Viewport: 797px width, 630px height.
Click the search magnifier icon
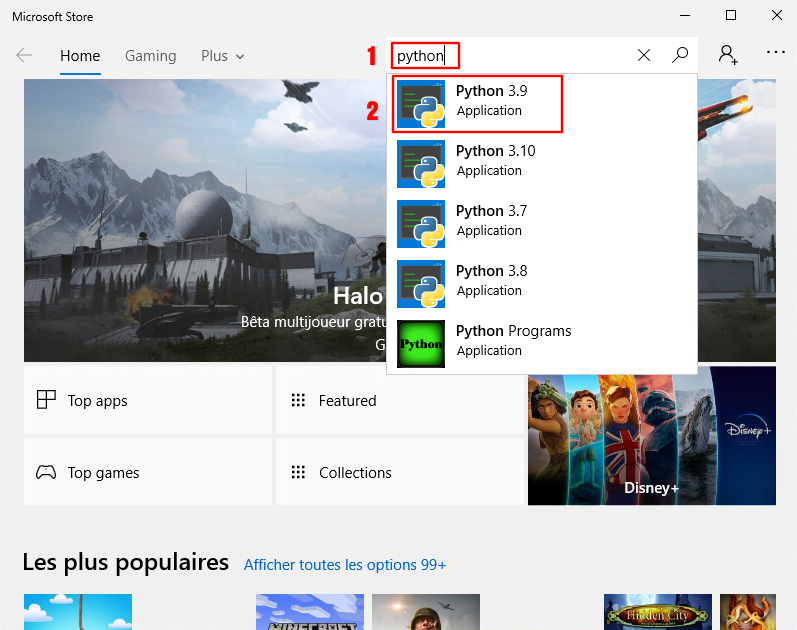coord(680,56)
